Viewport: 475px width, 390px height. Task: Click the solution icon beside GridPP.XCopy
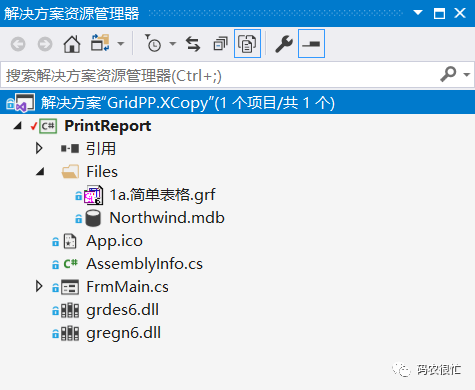(x=24, y=103)
